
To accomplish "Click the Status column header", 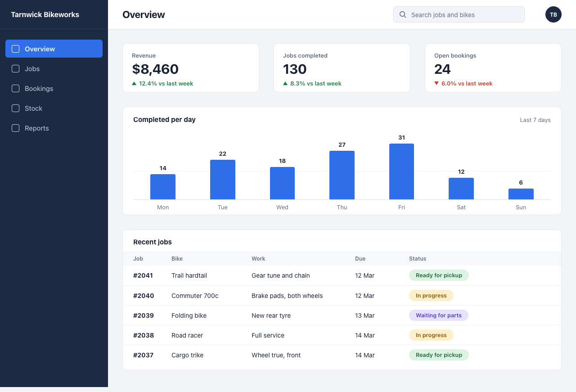I will coord(418,258).
